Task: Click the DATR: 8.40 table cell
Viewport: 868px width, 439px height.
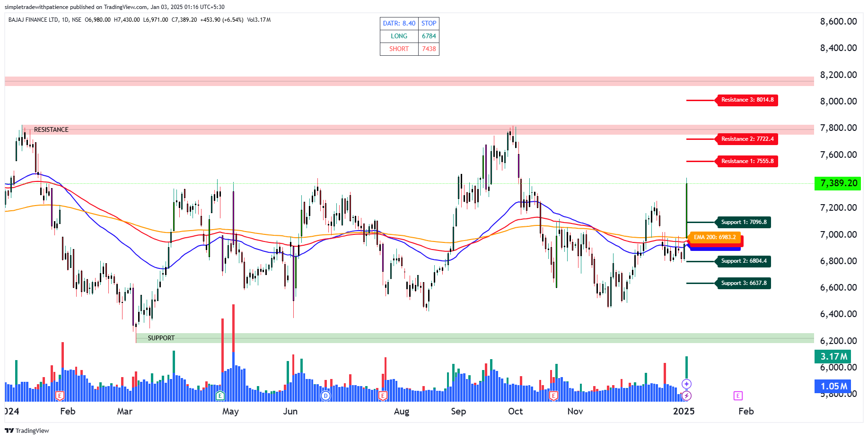Action: click(x=399, y=23)
